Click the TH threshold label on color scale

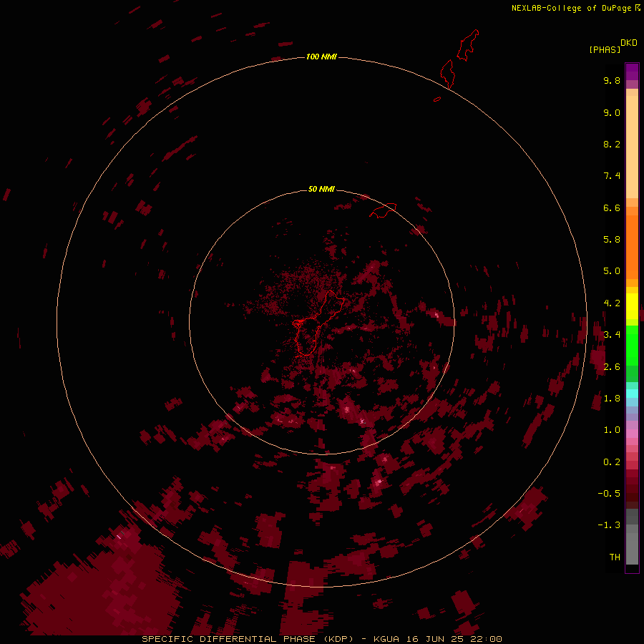click(x=615, y=557)
